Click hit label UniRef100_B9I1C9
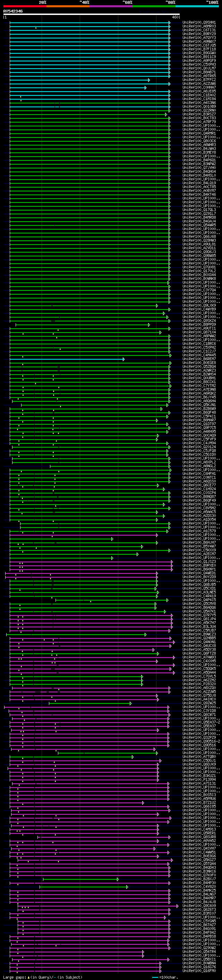Viewport: 222px width, 980px height. click(199, 57)
